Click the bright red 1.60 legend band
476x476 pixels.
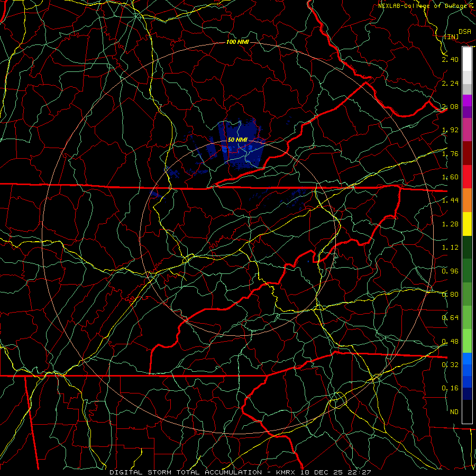click(x=467, y=177)
